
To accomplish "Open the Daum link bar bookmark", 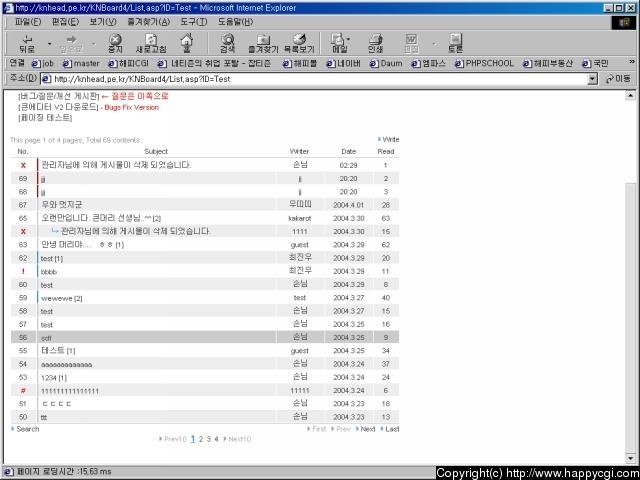I will tap(386, 64).
